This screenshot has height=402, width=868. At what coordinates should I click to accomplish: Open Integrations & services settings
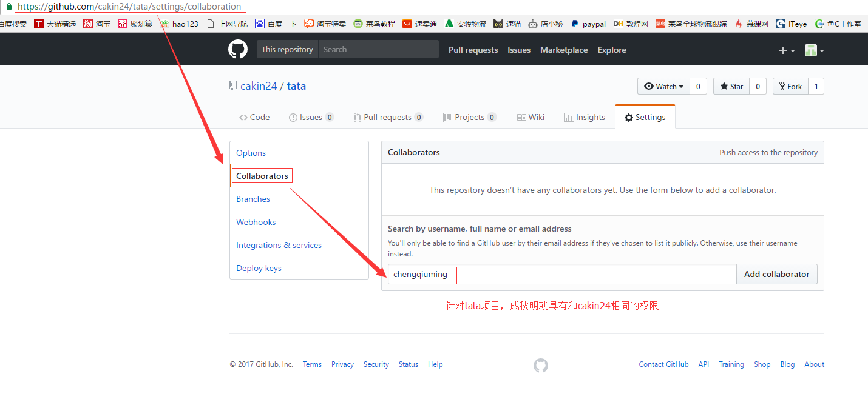(x=299, y=245)
